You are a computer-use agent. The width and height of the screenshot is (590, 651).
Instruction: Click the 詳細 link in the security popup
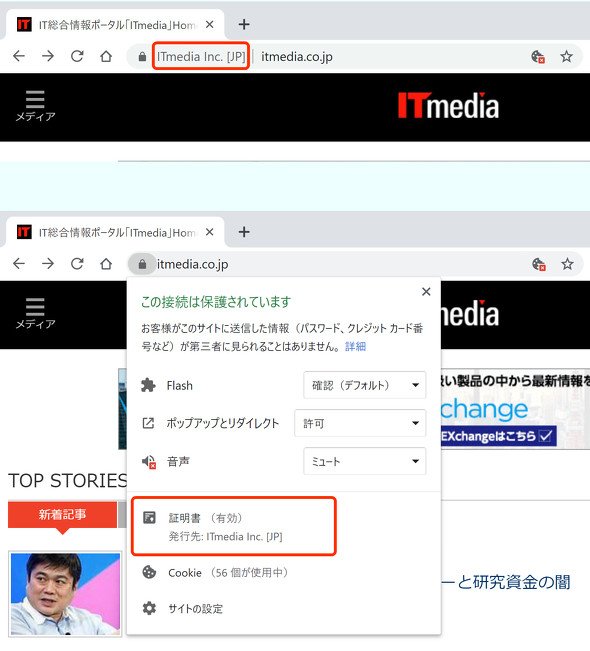click(x=355, y=346)
